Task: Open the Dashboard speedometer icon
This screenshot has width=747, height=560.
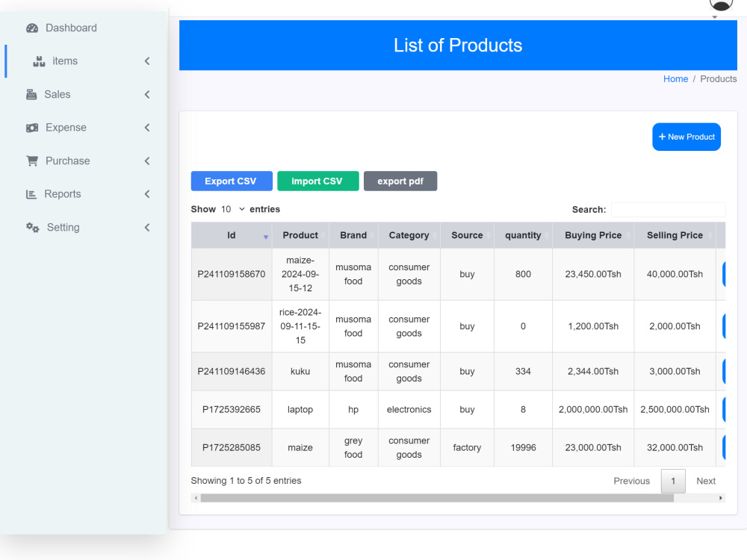Action: coord(32,28)
